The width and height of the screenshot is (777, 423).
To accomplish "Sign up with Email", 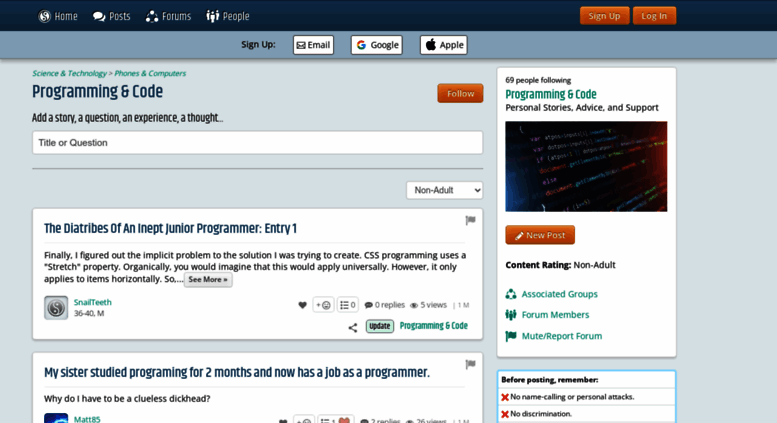I will [x=313, y=45].
